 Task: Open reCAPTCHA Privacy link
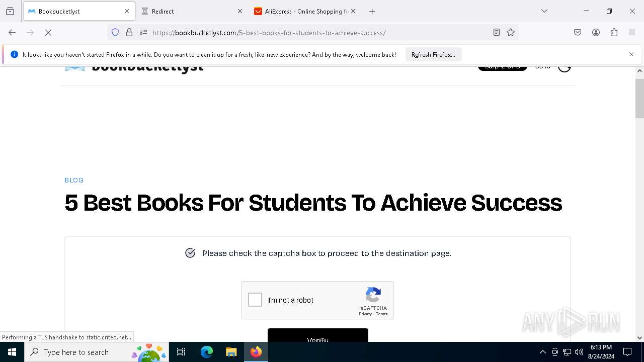365,314
